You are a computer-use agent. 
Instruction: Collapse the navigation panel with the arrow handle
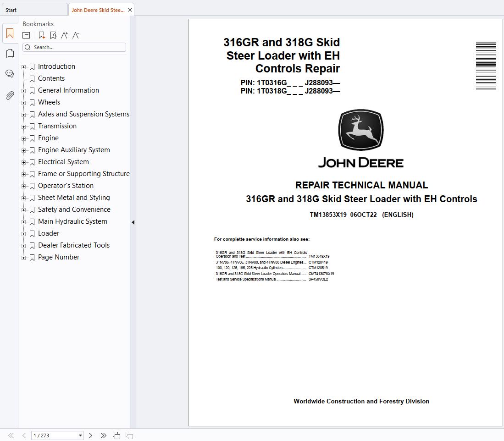coord(133,222)
